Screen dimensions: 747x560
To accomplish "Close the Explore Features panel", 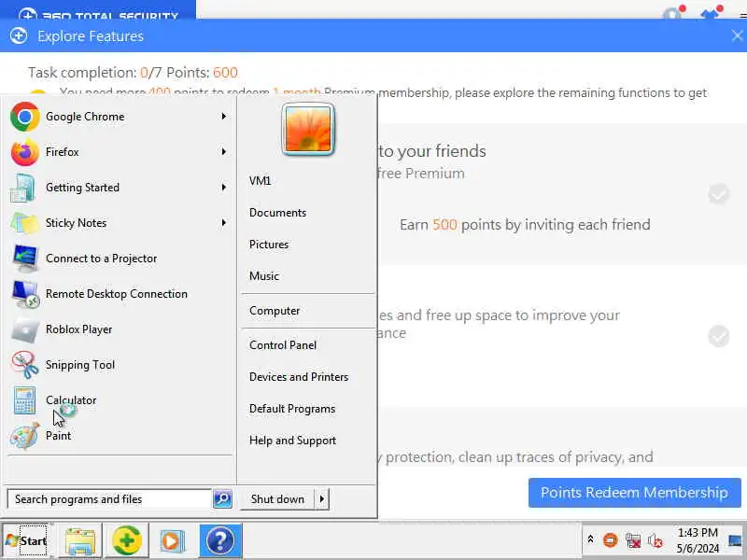I will tap(737, 35).
